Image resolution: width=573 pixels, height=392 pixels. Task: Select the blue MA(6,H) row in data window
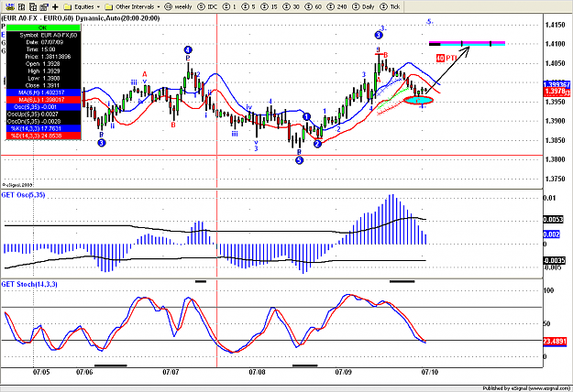click(x=43, y=93)
